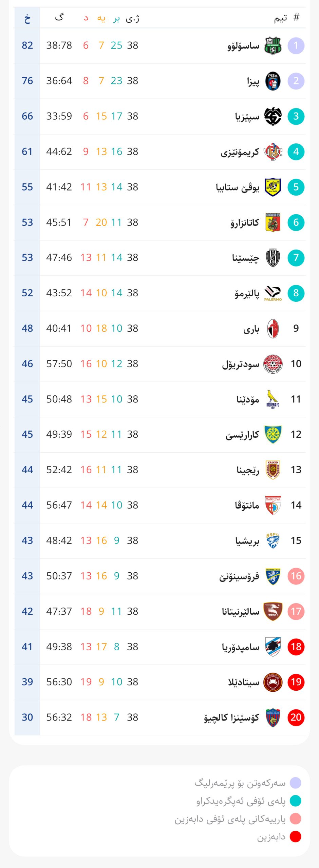This screenshot has height=868, width=319.
Task: Select team name باری
Action: 251,329
